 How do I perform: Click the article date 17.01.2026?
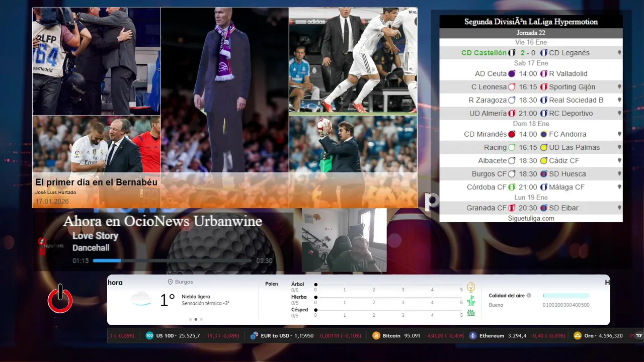52,202
